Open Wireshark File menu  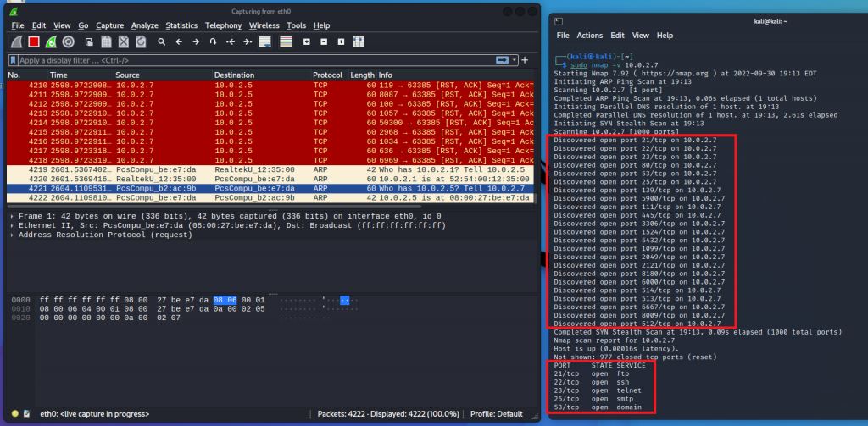tap(18, 25)
